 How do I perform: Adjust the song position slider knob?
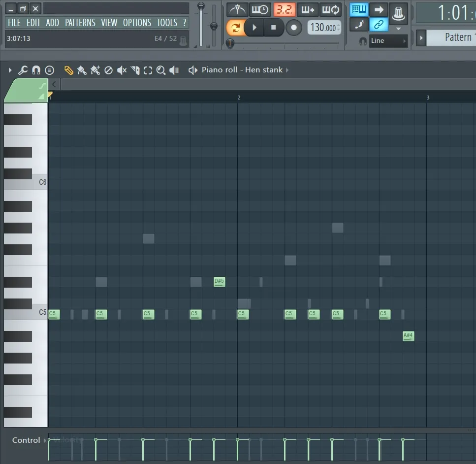point(230,43)
